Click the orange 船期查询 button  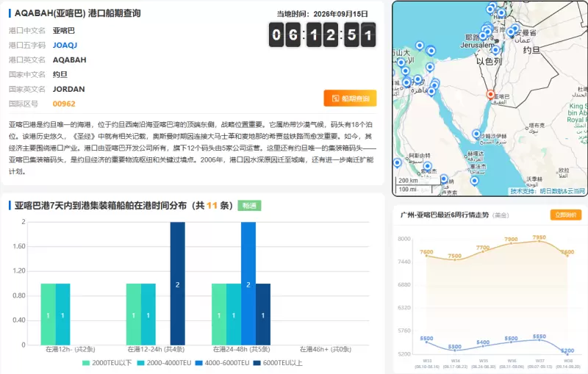point(351,98)
